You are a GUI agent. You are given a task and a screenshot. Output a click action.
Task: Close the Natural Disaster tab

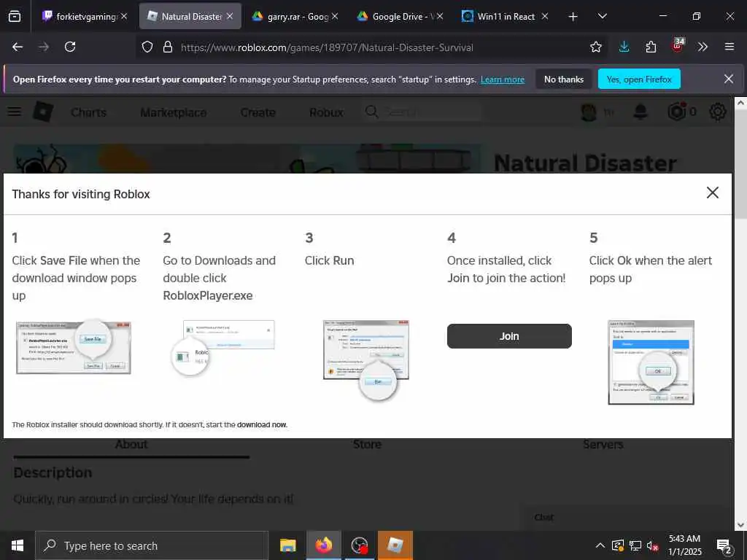[x=230, y=16]
